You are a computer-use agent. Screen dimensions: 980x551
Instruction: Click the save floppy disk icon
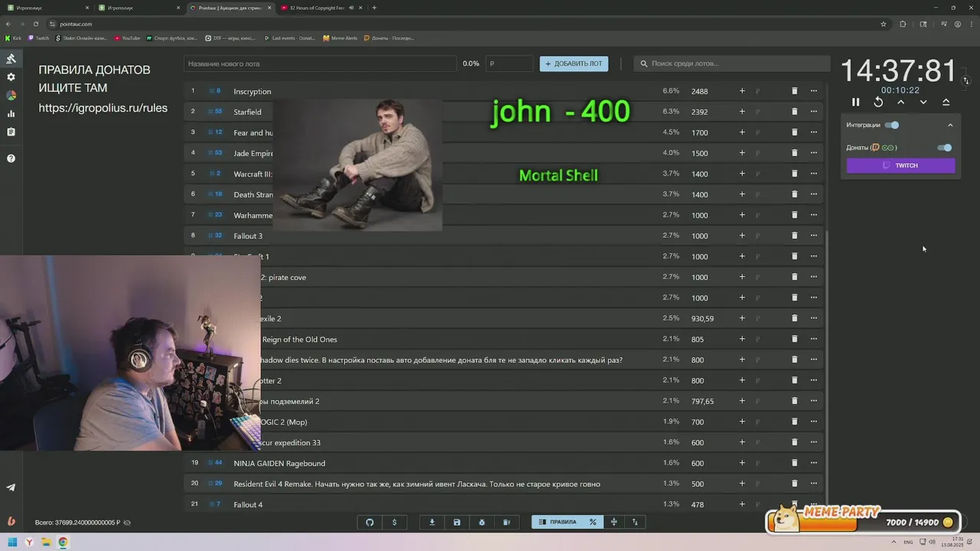point(457,522)
